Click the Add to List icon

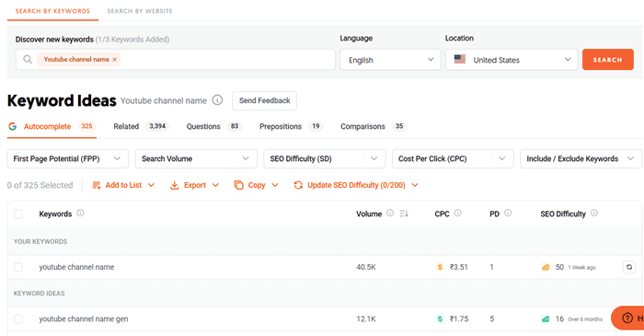(x=97, y=185)
